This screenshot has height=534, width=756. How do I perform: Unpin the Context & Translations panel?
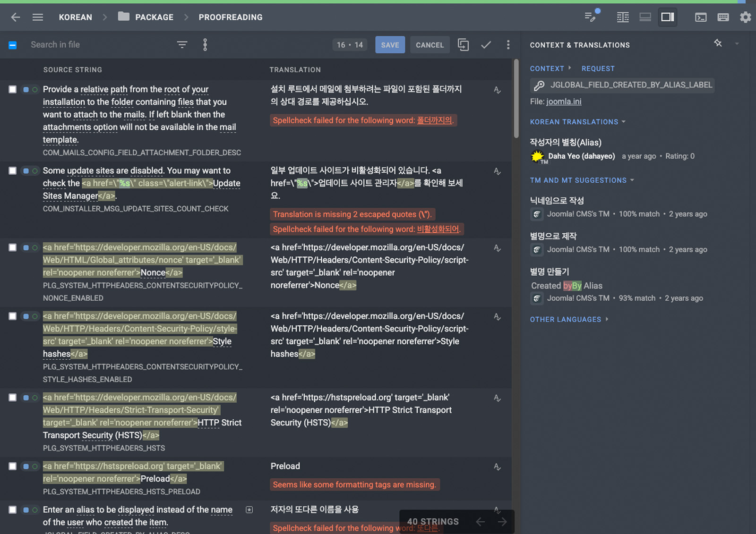[x=718, y=43]
